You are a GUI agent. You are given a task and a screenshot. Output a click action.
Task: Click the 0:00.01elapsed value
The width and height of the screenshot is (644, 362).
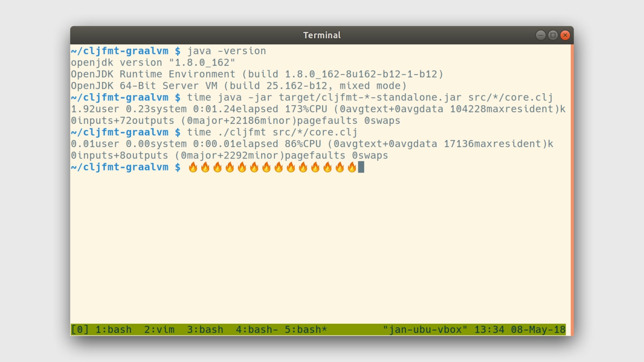(x=235, y=144)
